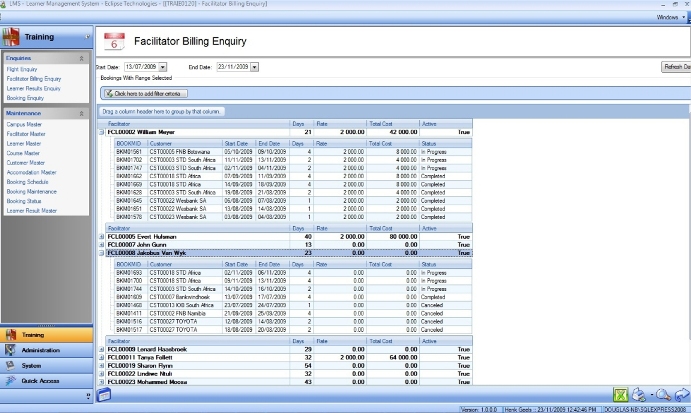Click the System icon in navigation pane
This screenshot has height=413, width=691.
(x=11, y=365)
